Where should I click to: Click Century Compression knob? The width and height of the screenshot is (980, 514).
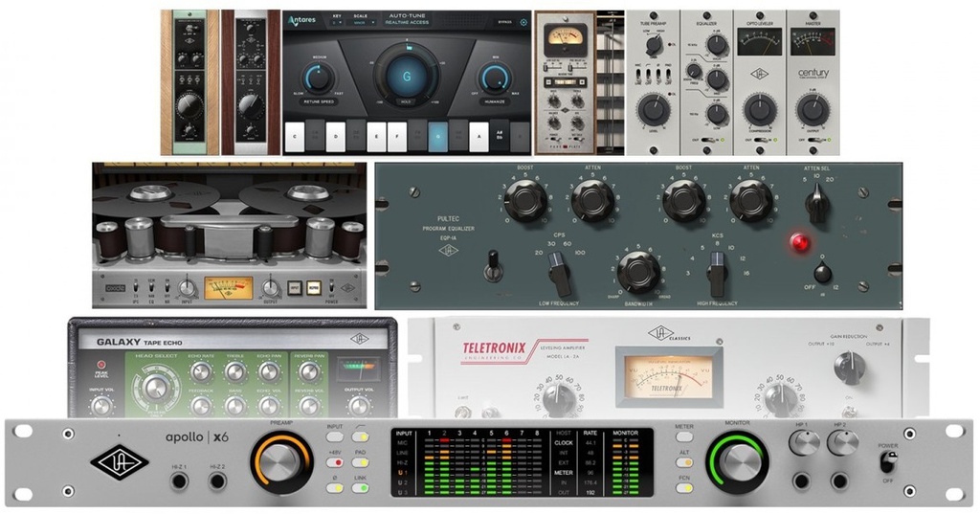click(x=760, y=111)
